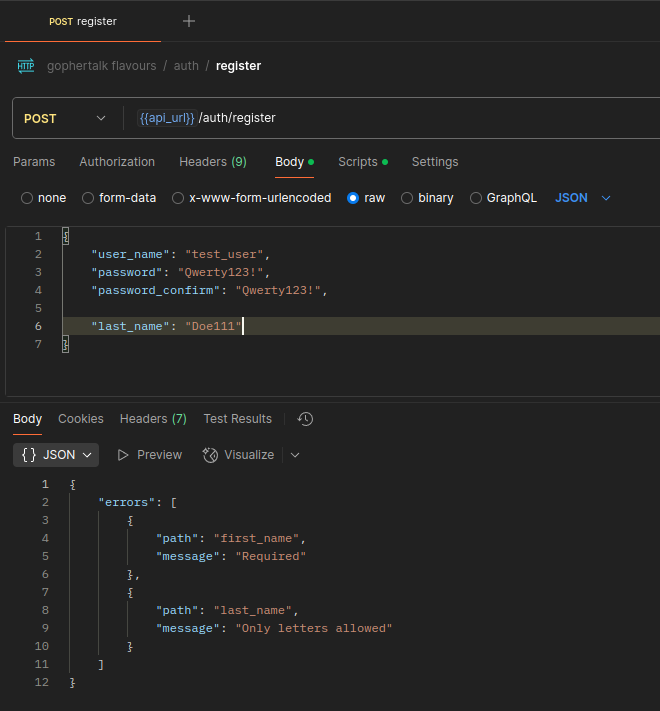Open the POST method dropdown
660x711 pixels.
coord(64,118)
